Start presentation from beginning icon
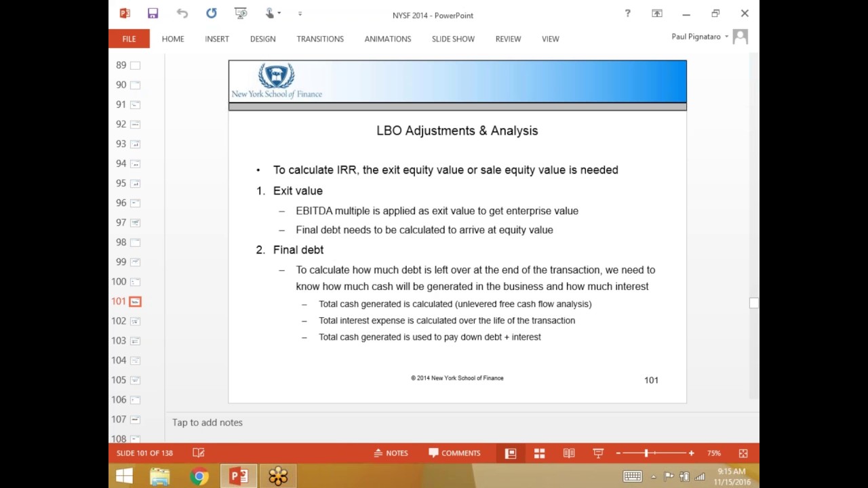 [241, 14]
